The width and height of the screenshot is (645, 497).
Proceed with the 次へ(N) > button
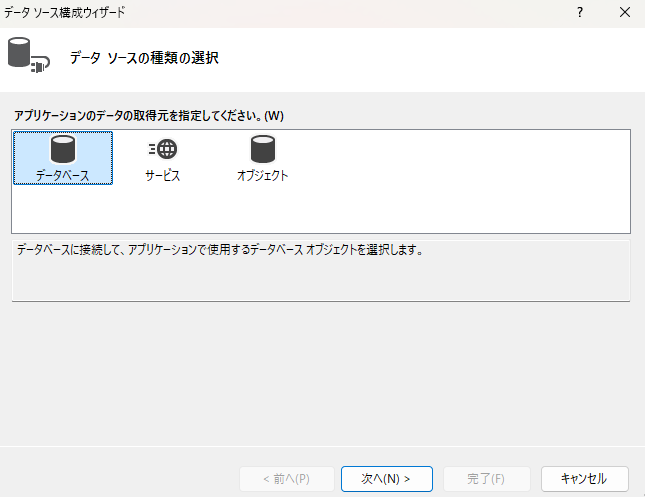point(386,478)
